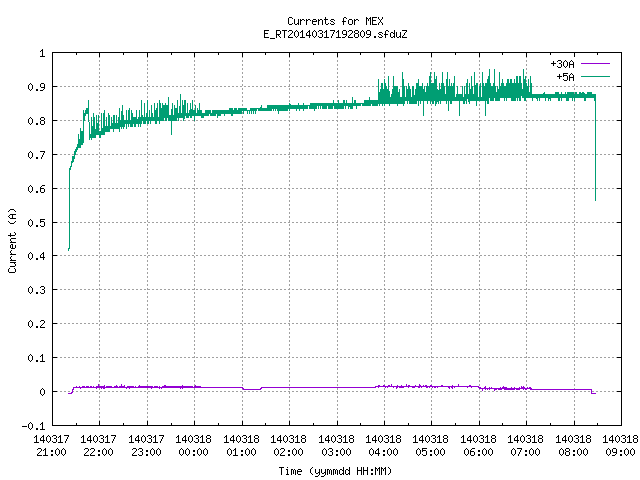This screenshot has width=640, height=480.
Task: Click the x-axis tick 140318 07:00
Action: [526, 446]
